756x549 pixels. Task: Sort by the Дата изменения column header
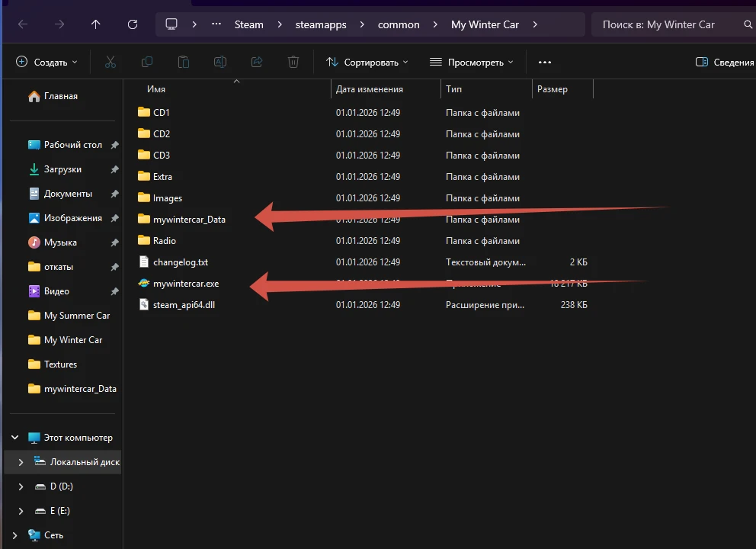(x=370, y=89)
